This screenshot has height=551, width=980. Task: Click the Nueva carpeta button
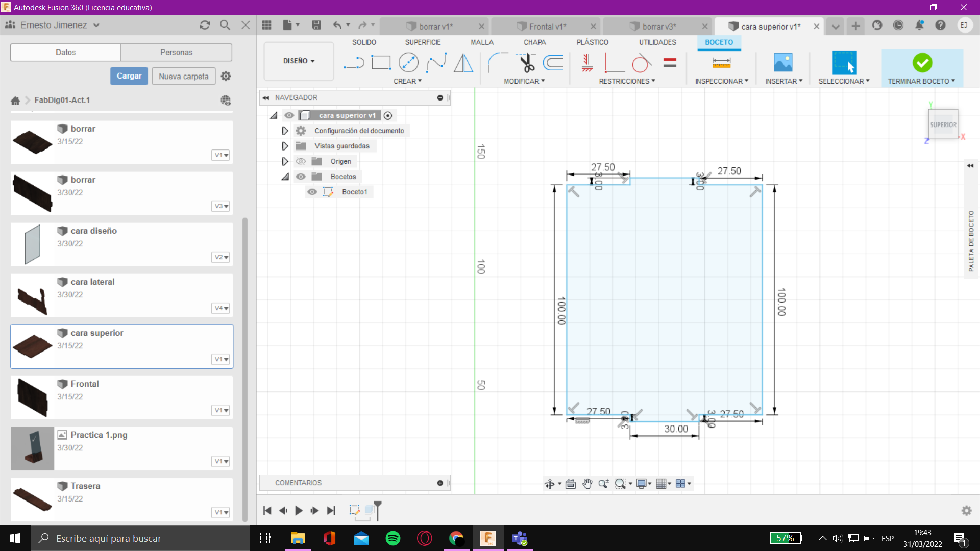coord(184,76)
